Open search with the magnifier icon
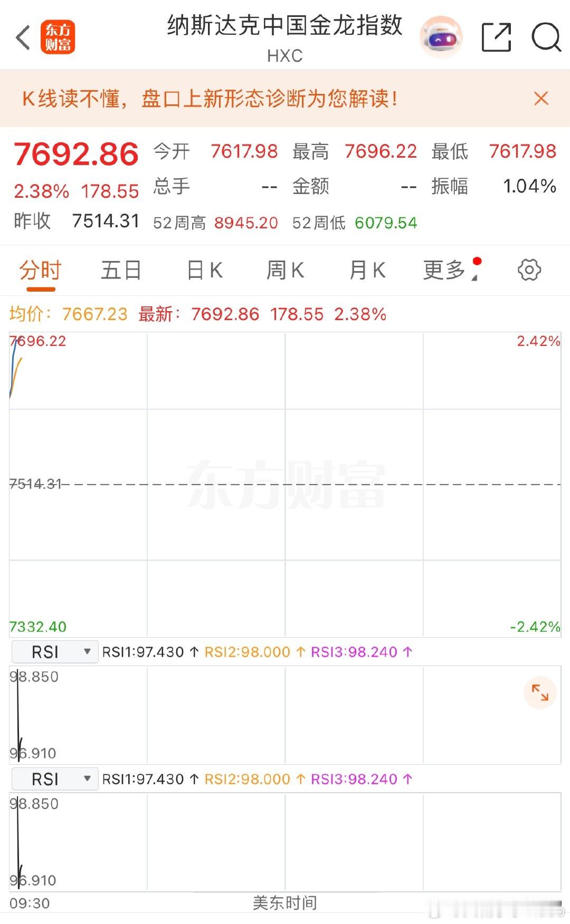Viewport: 570px width, 924px height. tap(546, 37)
